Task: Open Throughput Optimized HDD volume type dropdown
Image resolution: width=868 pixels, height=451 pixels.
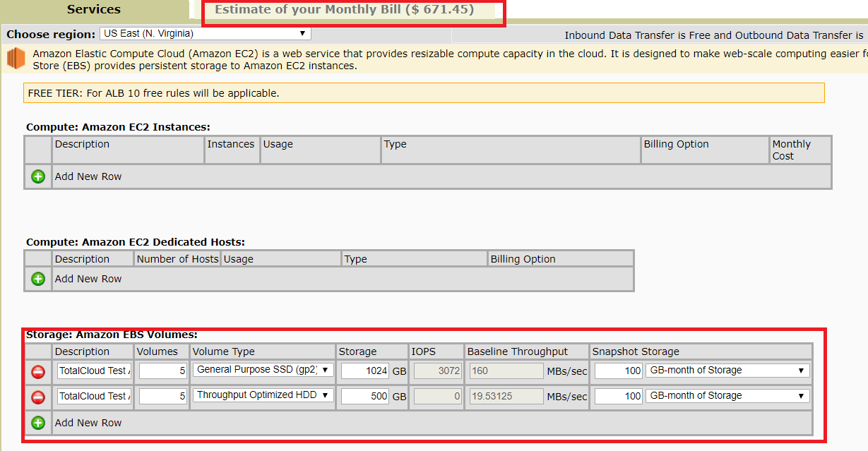Action: click(x=263, y=395)
